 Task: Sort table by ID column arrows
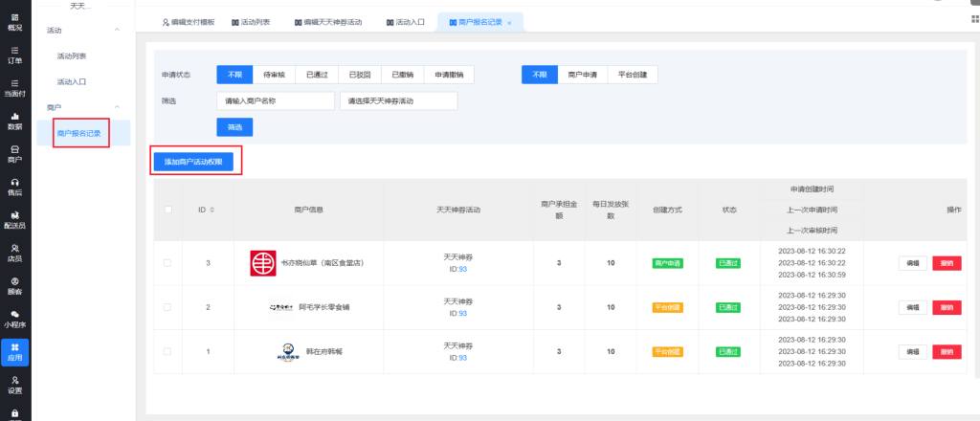pos(212,210)
